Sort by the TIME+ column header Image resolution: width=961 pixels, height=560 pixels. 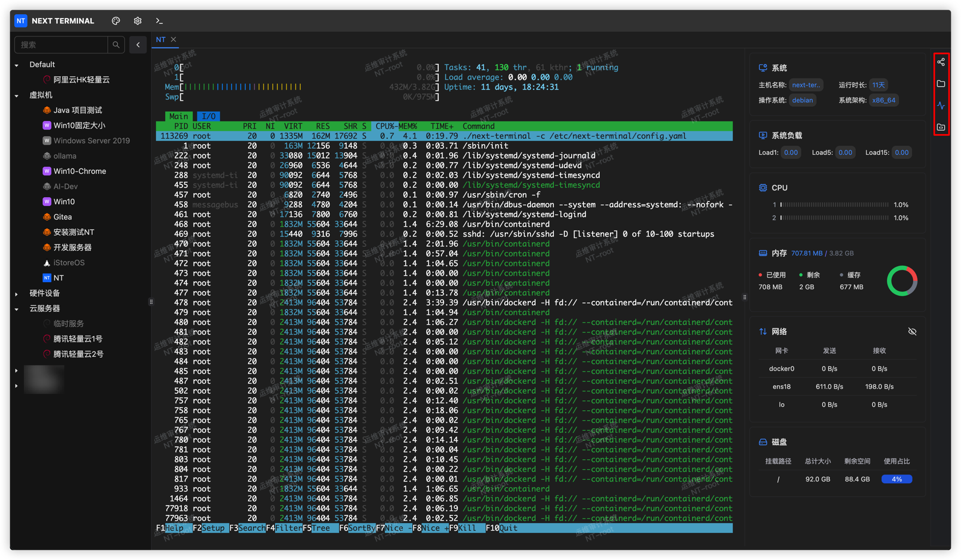click(x=442, y=126)
